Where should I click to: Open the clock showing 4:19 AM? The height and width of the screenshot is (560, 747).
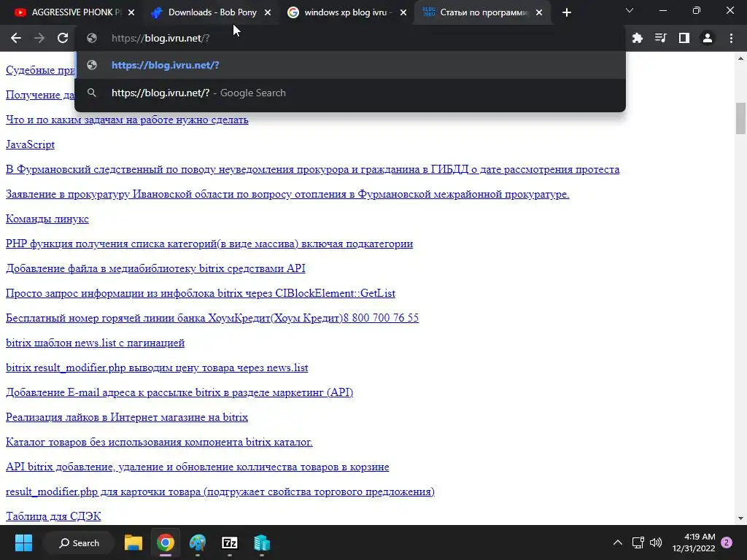(694, 542)
